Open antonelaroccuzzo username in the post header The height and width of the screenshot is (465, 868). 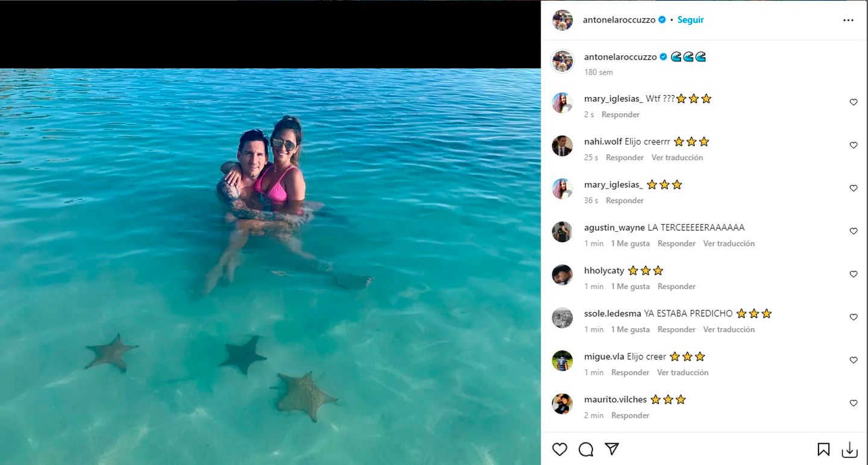pyautogui.click(x=618, y=20)
